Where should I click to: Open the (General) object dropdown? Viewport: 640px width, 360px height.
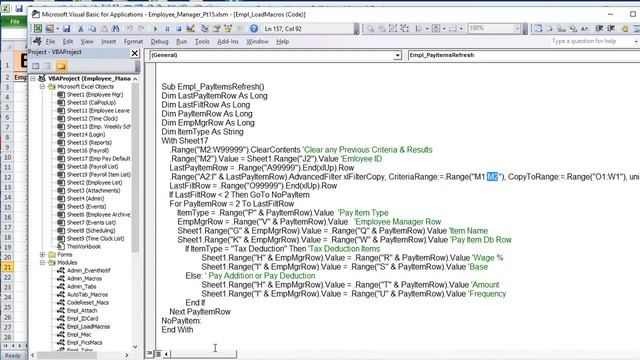click(397, 55)
